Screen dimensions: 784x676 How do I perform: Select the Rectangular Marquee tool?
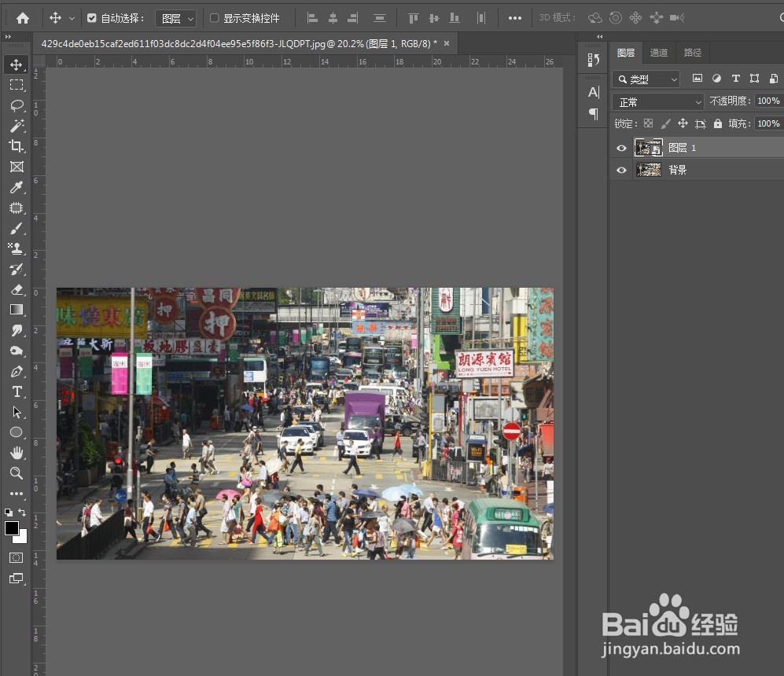[16, 84]
